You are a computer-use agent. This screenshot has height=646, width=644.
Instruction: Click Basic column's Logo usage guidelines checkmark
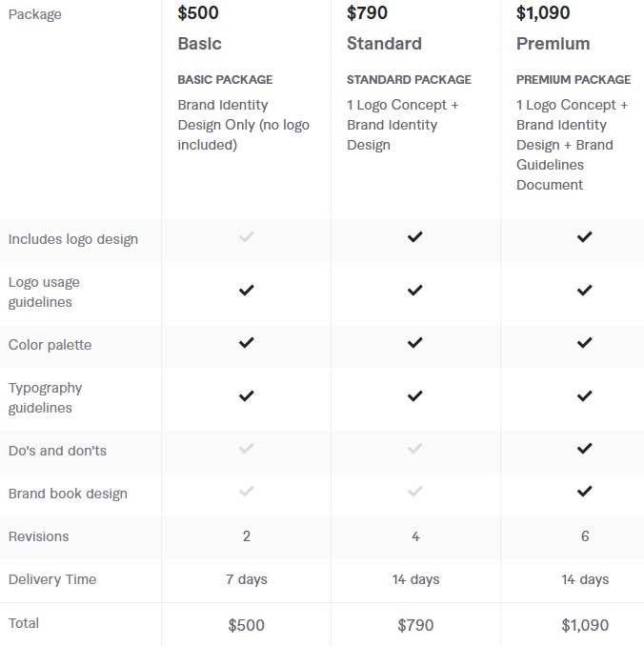point(246,290)
